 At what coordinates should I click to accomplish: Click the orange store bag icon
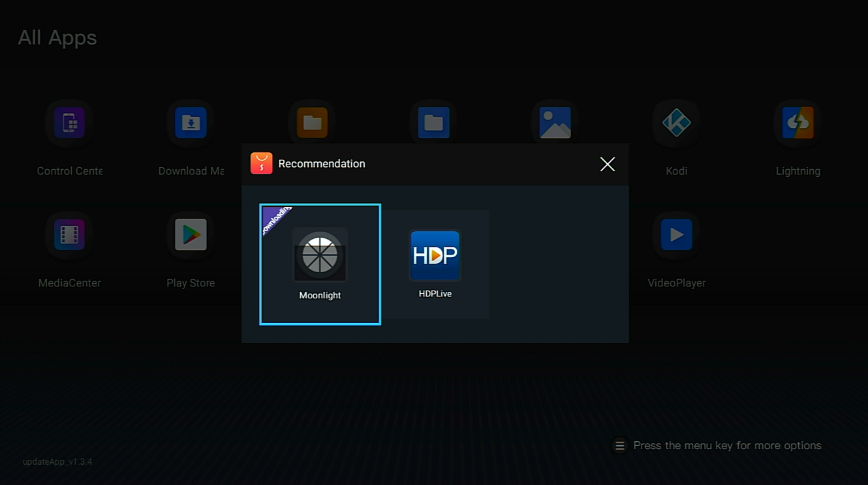[261, 164]
